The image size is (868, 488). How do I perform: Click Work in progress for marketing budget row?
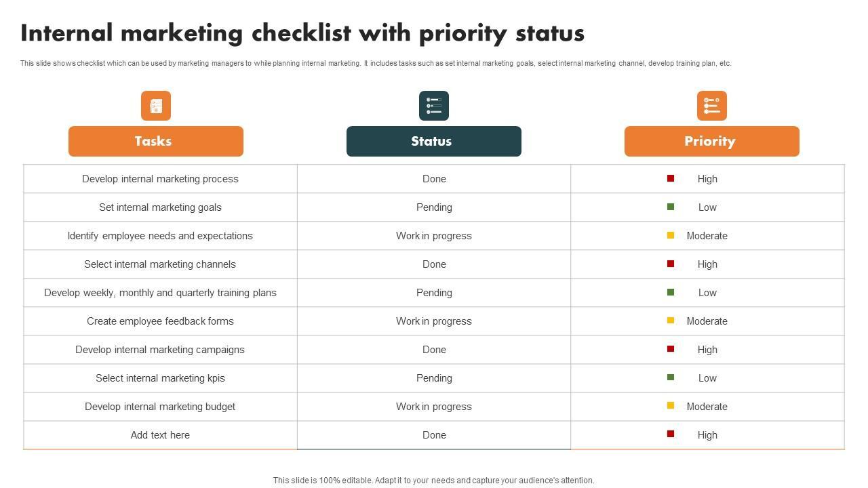[x=434, y=407]
